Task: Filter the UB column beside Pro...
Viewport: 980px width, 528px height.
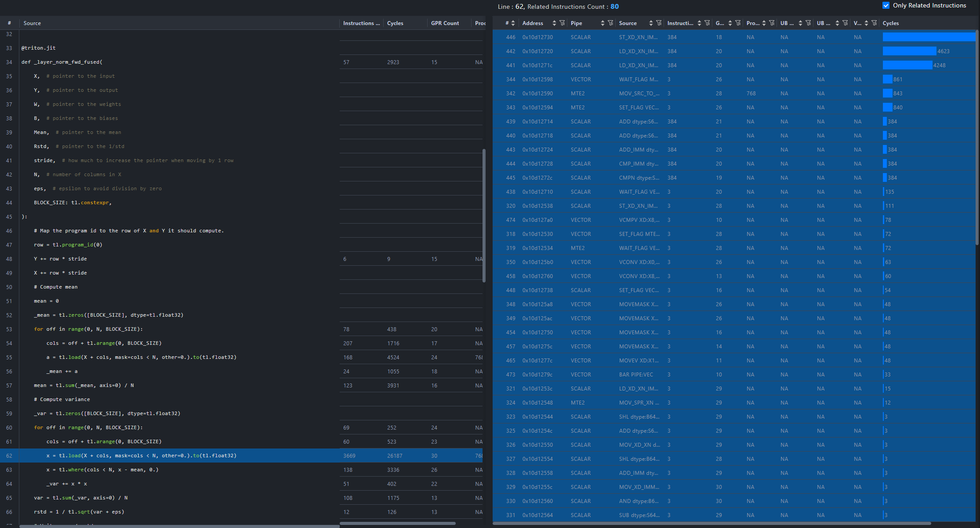Action: click(808, 23)
